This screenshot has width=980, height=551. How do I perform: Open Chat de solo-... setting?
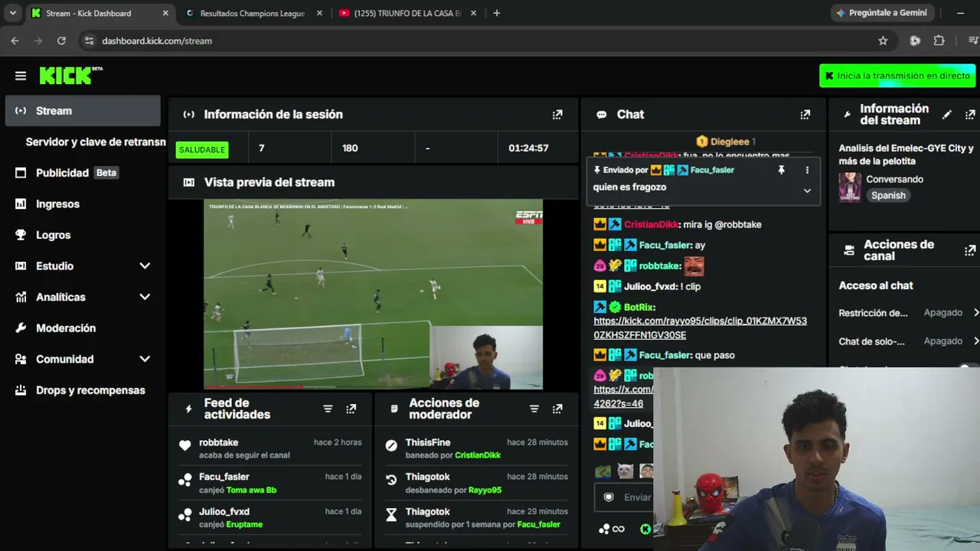click(909, 341)
